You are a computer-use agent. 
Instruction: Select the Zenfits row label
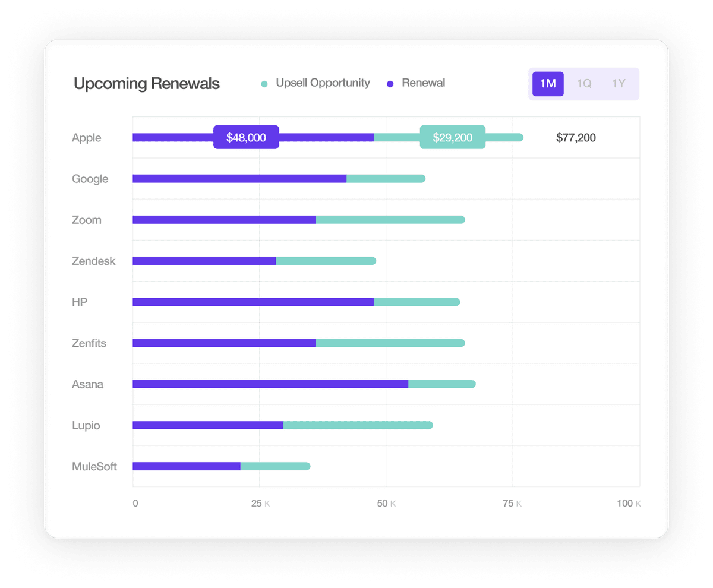pyautogui.click(x=89, y=343)
